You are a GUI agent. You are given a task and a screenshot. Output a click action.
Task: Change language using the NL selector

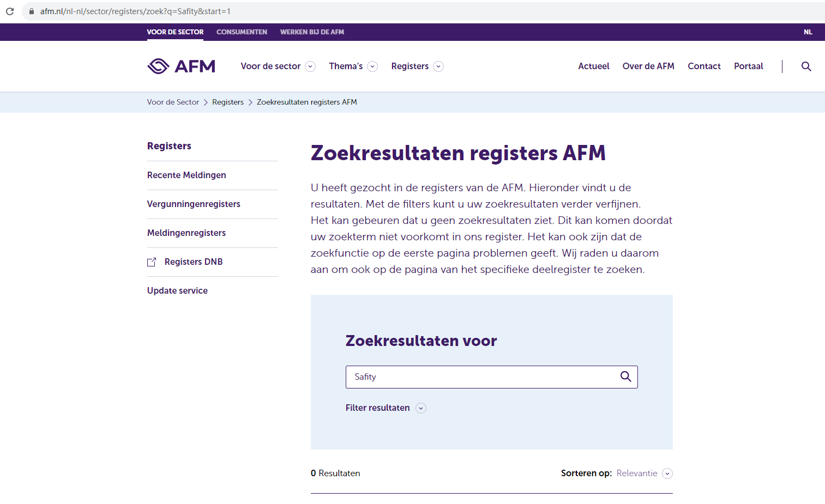(808, 32)
